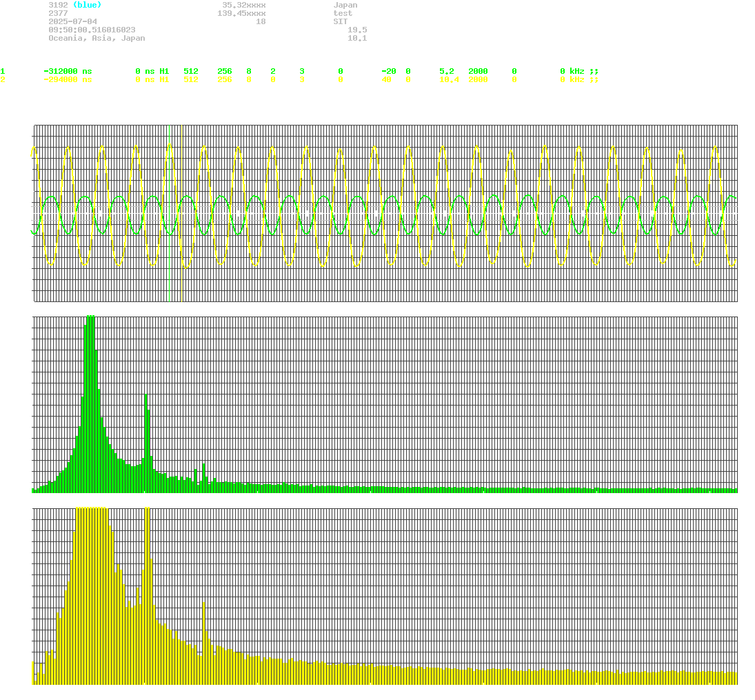Image resolution: width=755 pixels, height=700 pixels.
Task: Click "H1" in the yellow channel row
Action: tap(165, 79)
